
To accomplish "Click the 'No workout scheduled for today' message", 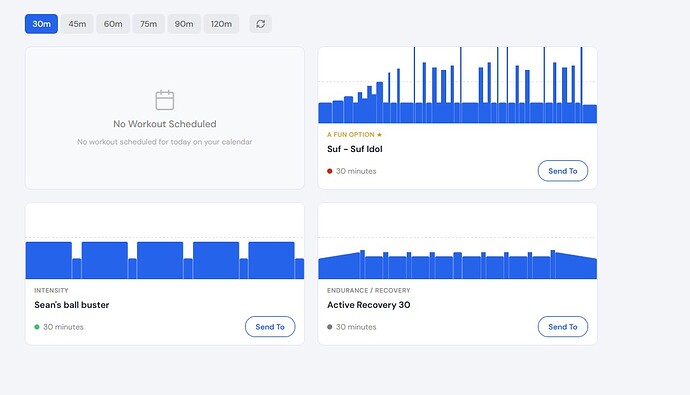I will [165, 142].
